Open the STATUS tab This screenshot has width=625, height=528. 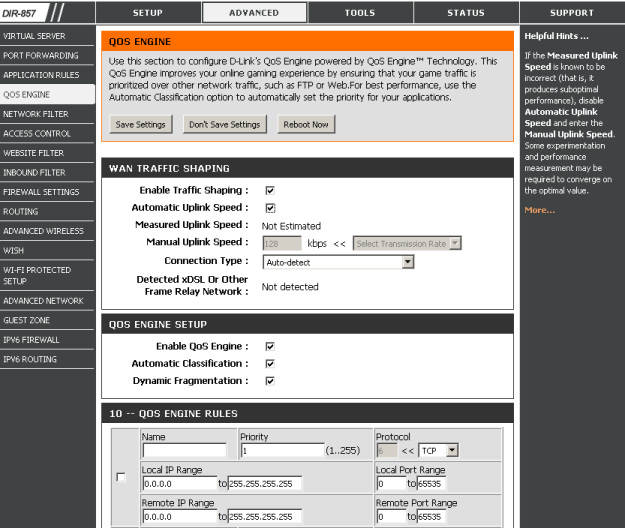466,13
